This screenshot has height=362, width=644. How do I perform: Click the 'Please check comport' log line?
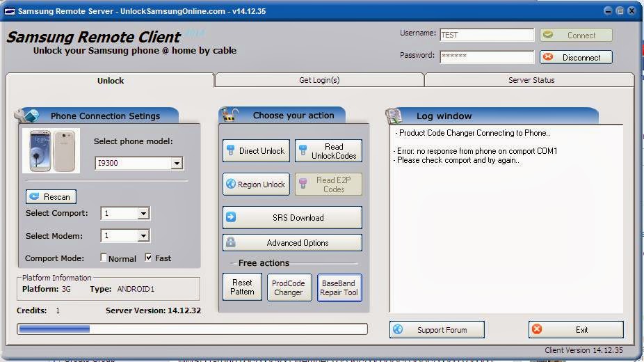click(456, 160)
